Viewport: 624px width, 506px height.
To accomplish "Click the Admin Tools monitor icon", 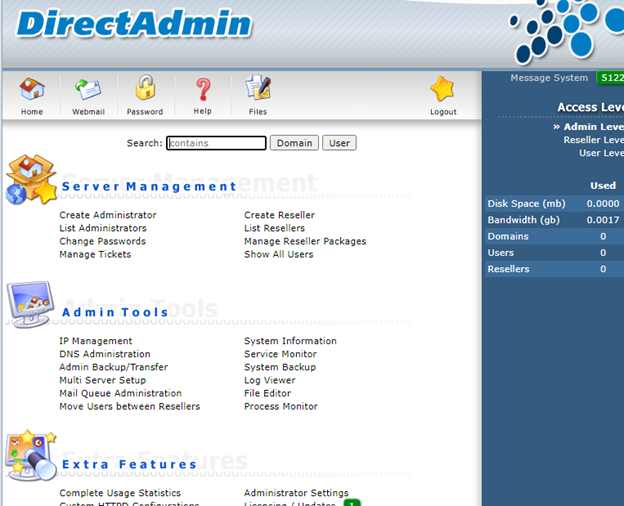I will (x=30, y=305).
